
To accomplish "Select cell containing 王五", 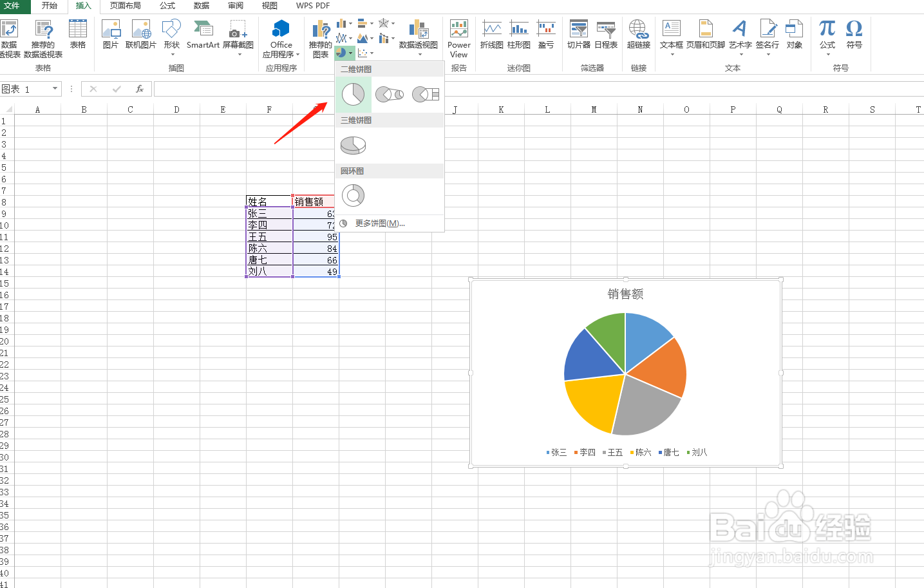I will (x=269, y=237).
